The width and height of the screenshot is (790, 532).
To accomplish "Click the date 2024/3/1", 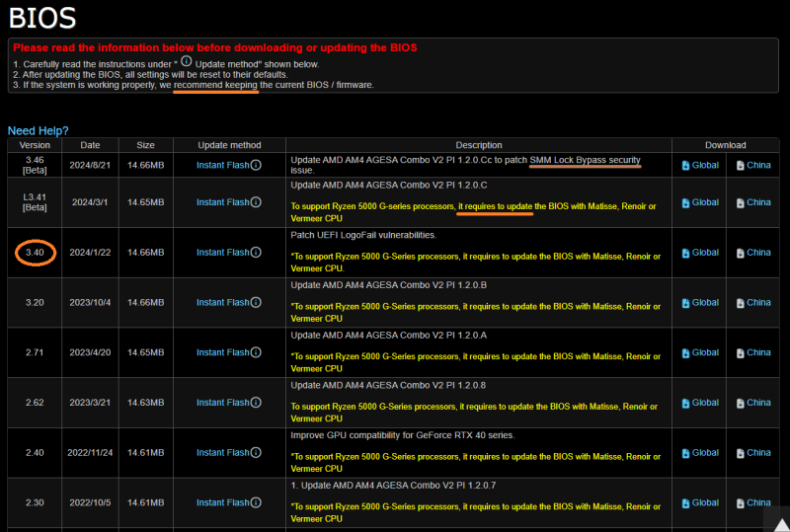I will (x=90, y=202).
